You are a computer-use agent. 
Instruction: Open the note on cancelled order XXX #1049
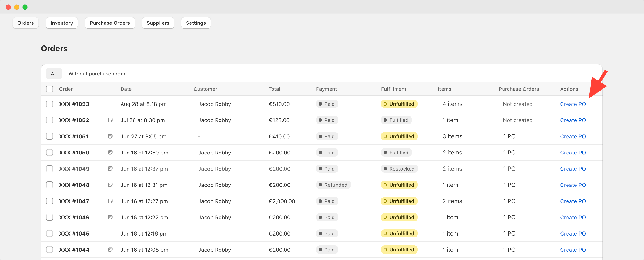(x=110, y=169)
